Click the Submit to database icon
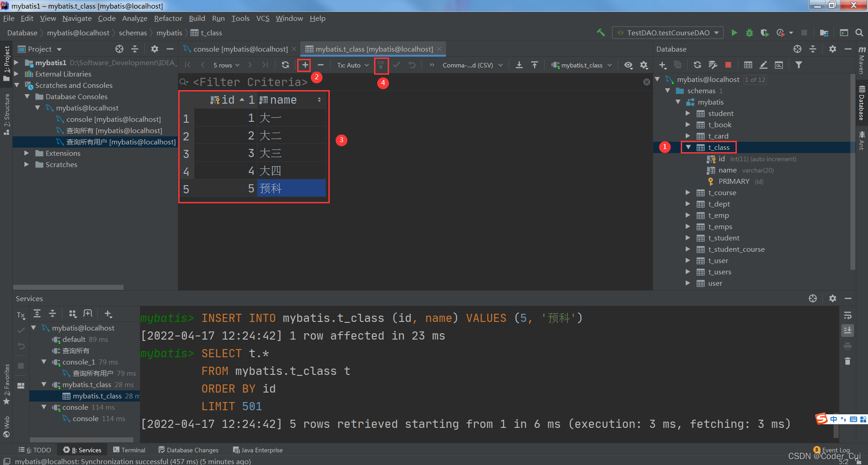 [381, 65]
